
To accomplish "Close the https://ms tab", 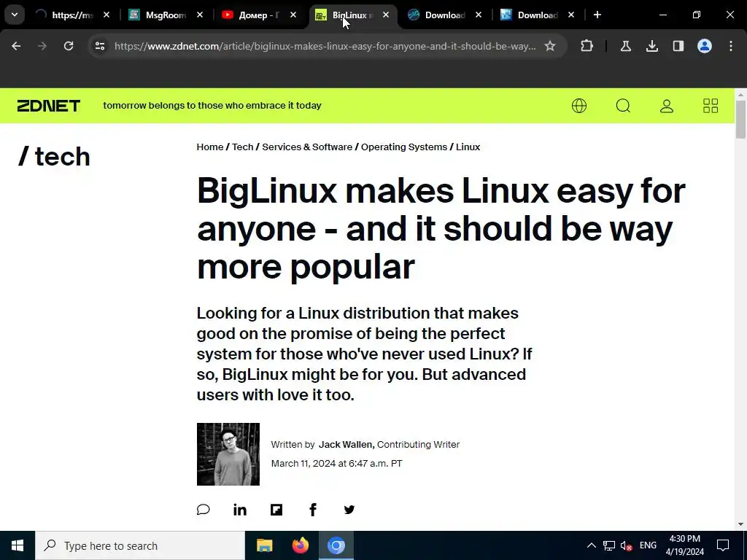I will tap(107, 15).
